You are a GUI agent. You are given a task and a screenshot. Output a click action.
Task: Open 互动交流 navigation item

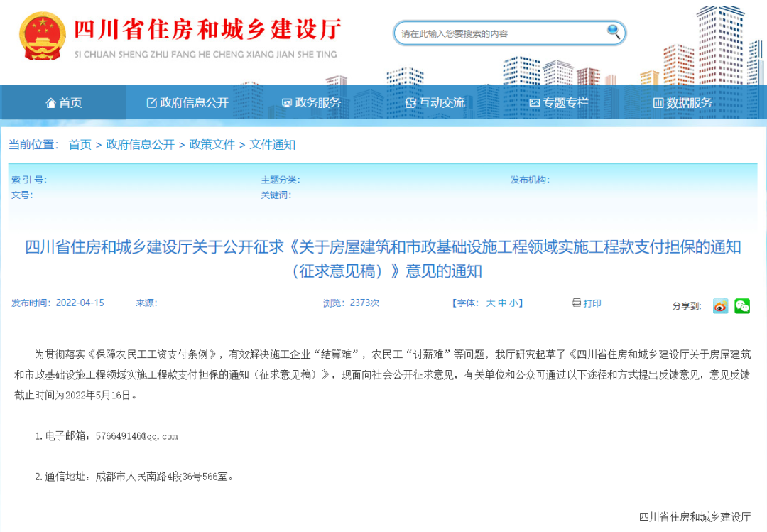point(435,103)
